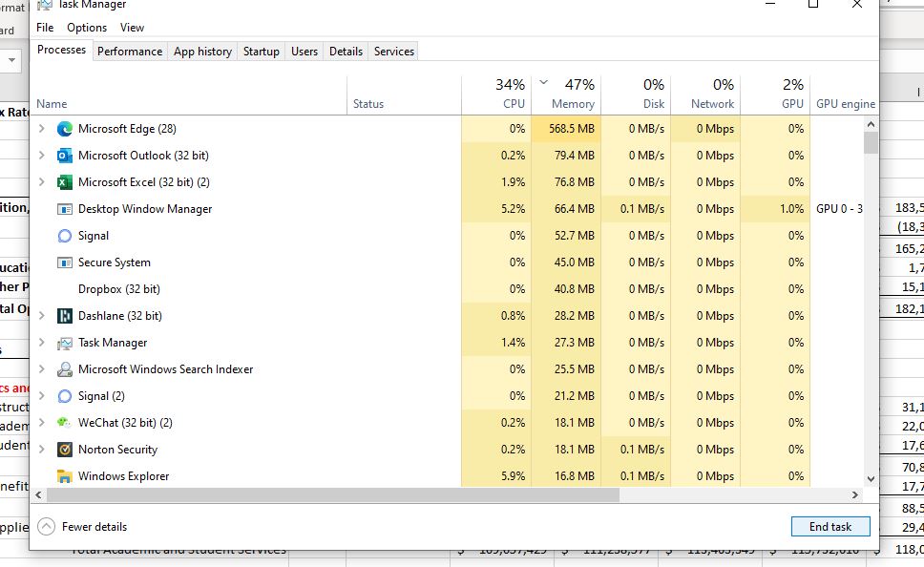This screenshot has height=567, width=924.
Task: Switch to the Performance tab
Action: (130, 52)
